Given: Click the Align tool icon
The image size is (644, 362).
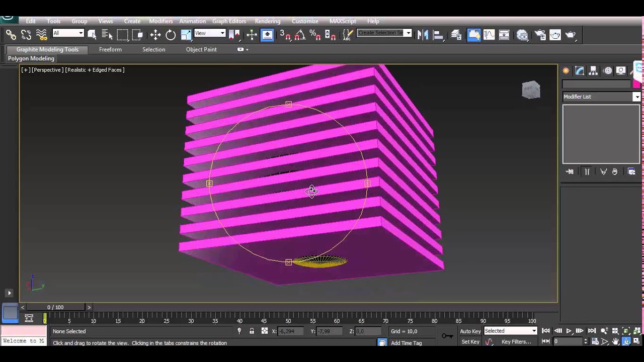Looking at the screenshot, I should point(438,35).
